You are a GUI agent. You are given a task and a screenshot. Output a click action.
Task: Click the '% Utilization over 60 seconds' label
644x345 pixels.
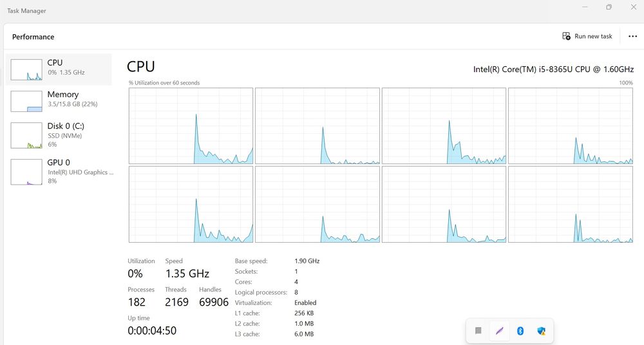pyautogui.click(x=164, y=82)
